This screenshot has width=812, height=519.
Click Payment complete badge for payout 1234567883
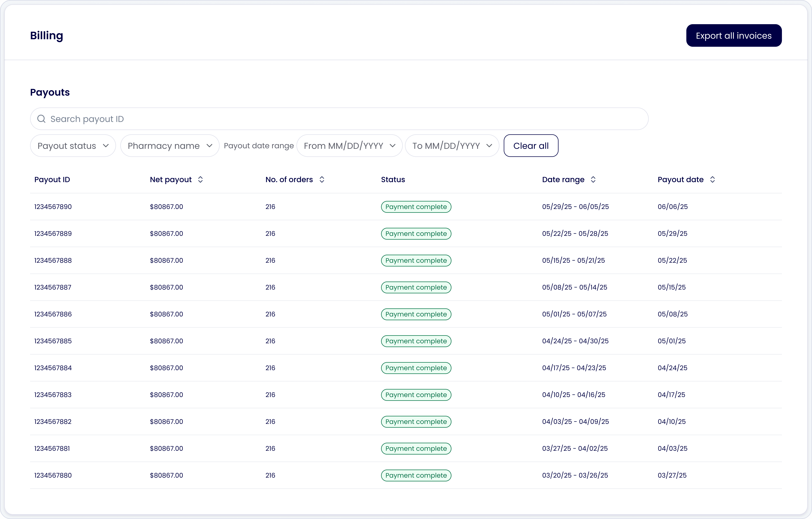[x=416, y=395]
